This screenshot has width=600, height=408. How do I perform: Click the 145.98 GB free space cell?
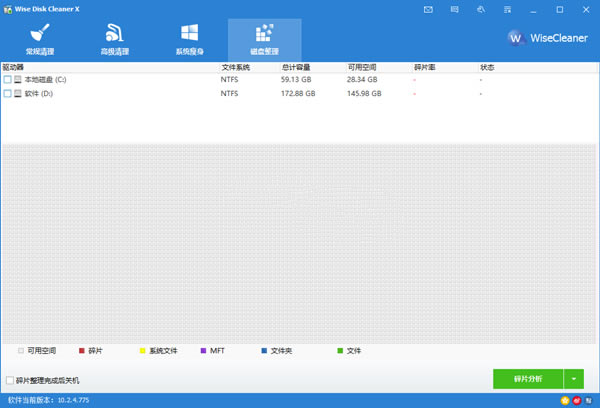364,93
